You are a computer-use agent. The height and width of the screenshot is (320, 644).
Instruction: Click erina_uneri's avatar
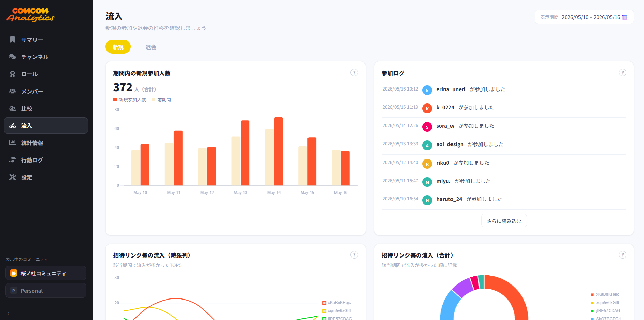click(x=427, y=90)
